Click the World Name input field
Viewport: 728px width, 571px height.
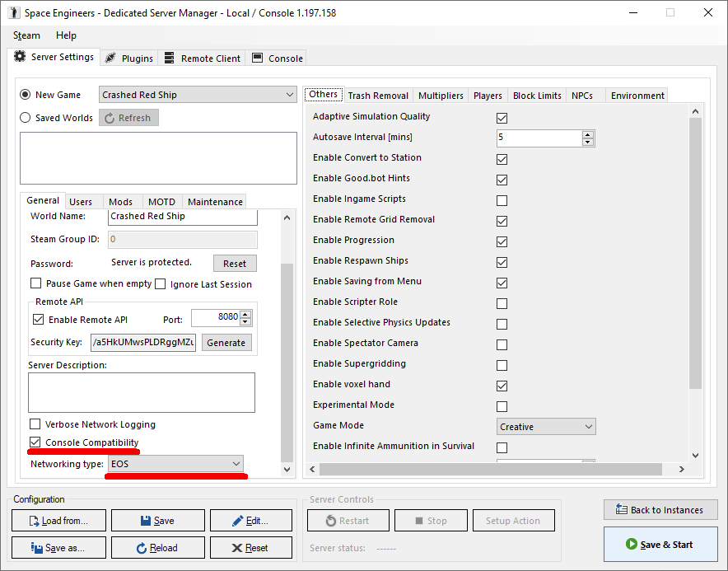point(183,217)
